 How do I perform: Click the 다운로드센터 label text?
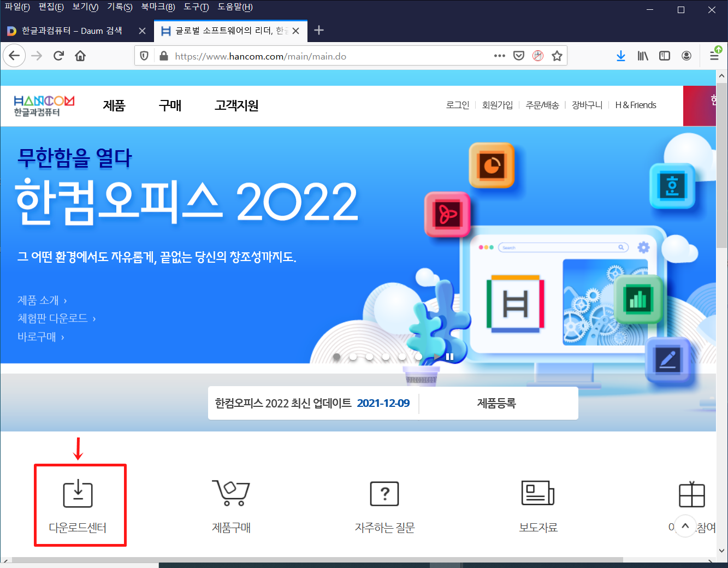[78, 528]
